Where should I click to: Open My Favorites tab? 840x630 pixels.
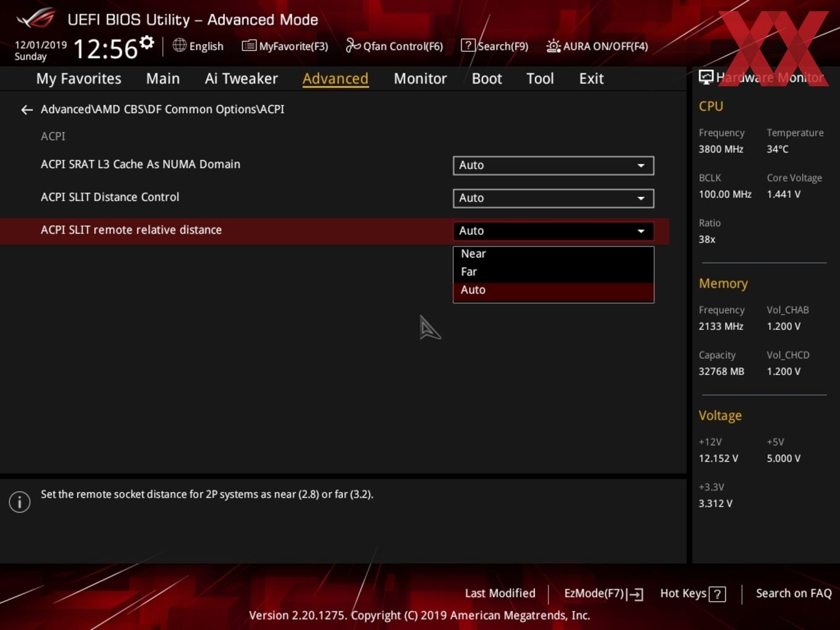(78, 78)
